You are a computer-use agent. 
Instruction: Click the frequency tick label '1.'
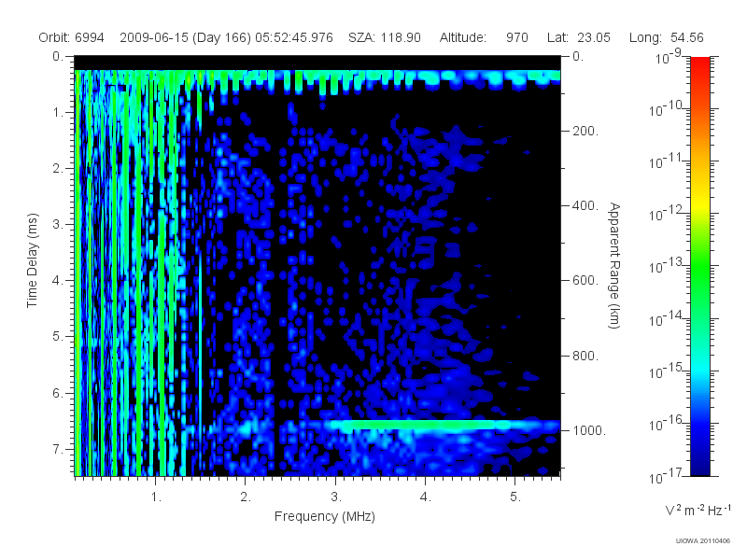tap(156, 497)
